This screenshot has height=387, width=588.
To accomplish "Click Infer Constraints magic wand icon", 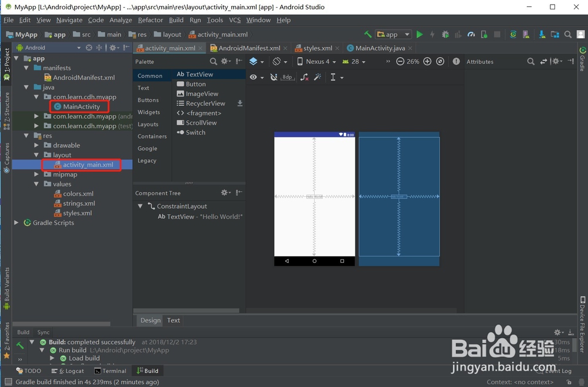I will (x=318, y=77).
